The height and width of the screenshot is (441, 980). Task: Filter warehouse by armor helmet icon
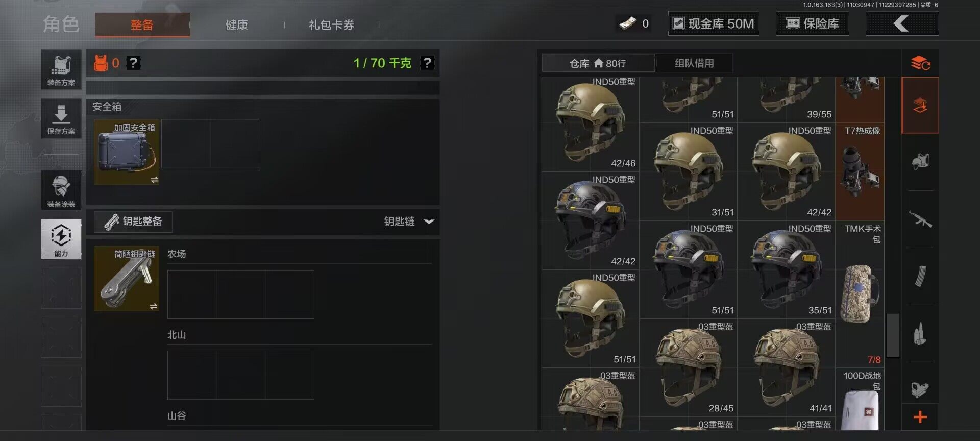(x=920, y=162)
